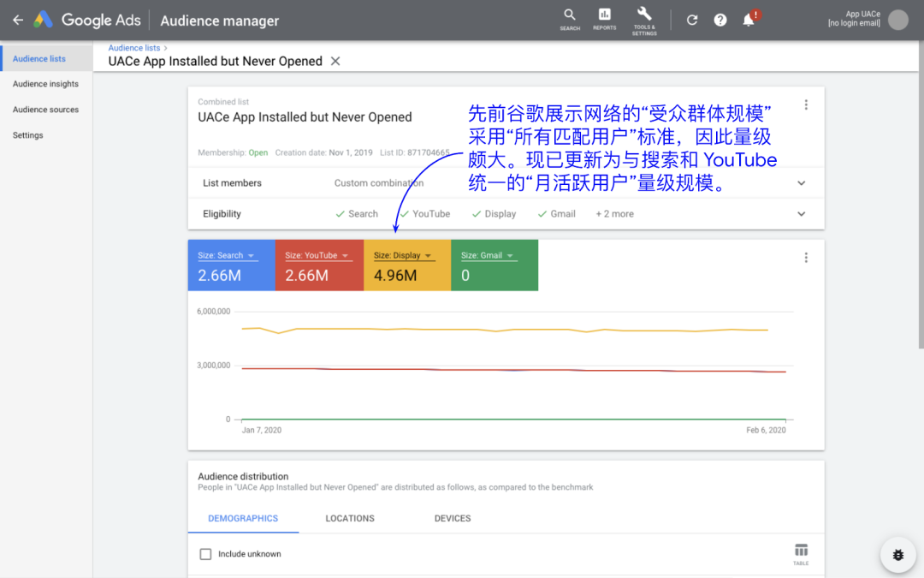Viewport: 924px width, 578px height.
Task: Click the Audience lists breadcrumb link
Action: tap(133, 48)
